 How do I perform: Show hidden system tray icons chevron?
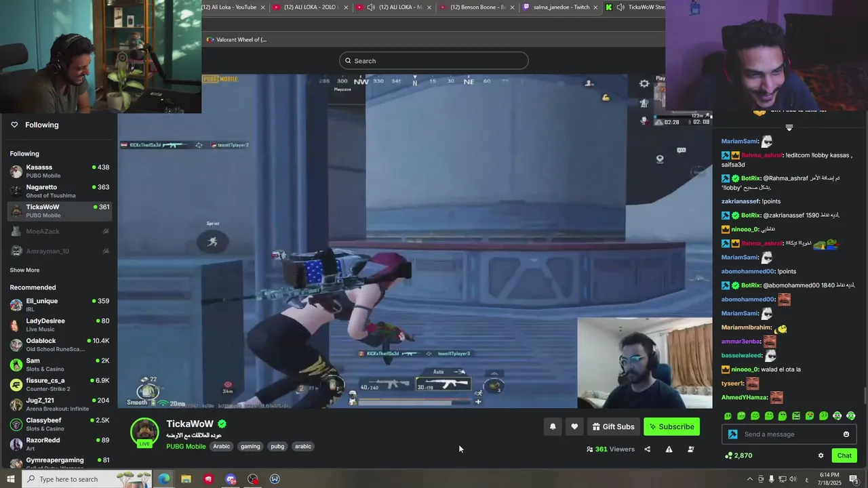click(749, 479)
